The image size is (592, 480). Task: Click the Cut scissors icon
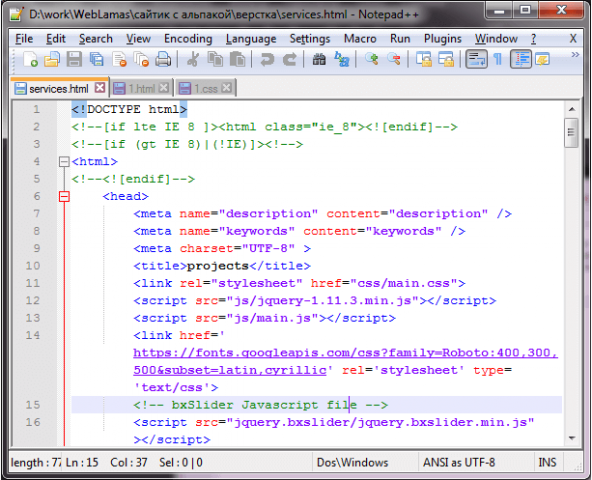coord(193,59)
